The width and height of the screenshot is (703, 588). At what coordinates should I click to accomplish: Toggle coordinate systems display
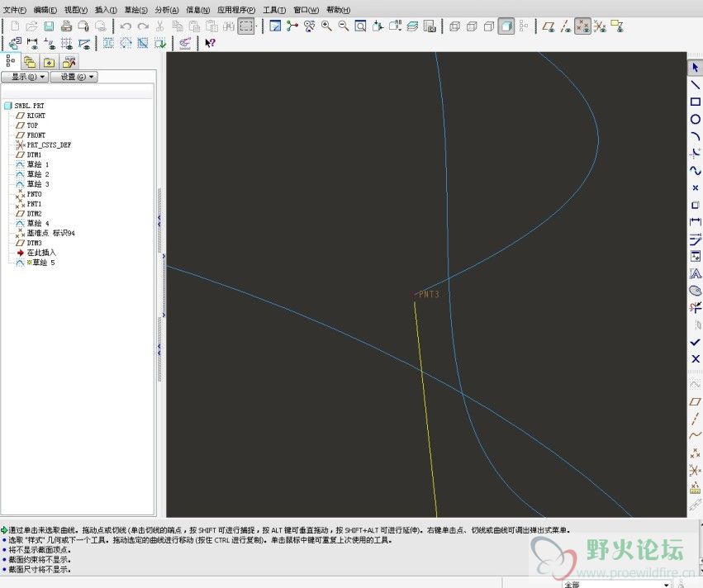point(600,26)
